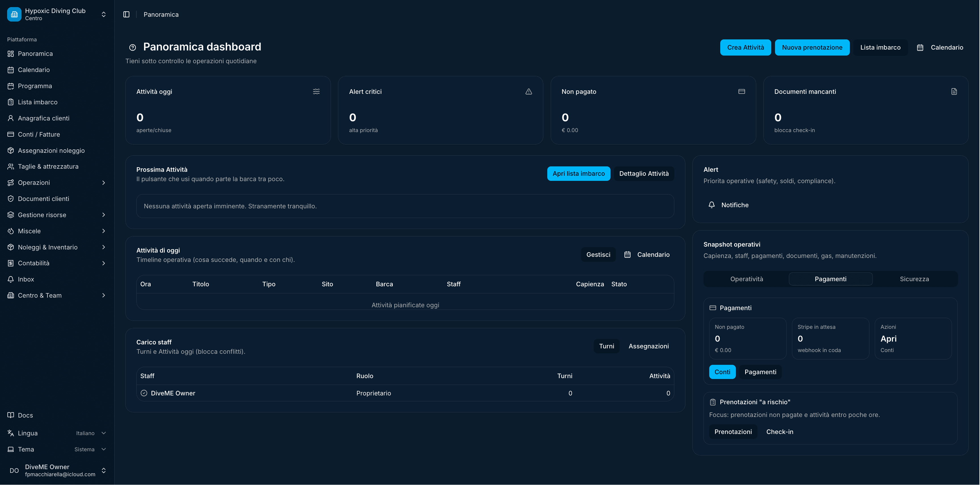980x485 pixels.
Task: Switch to the Sicurezza snapshot tab
Action: point(914,279)
